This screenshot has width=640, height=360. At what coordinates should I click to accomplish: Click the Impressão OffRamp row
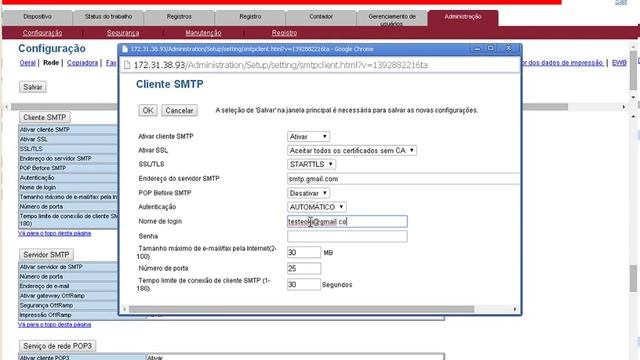tap(68, 315)
